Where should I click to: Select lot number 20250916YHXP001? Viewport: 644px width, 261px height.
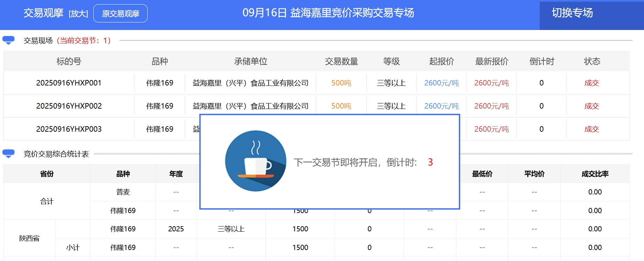click(69, 83)
